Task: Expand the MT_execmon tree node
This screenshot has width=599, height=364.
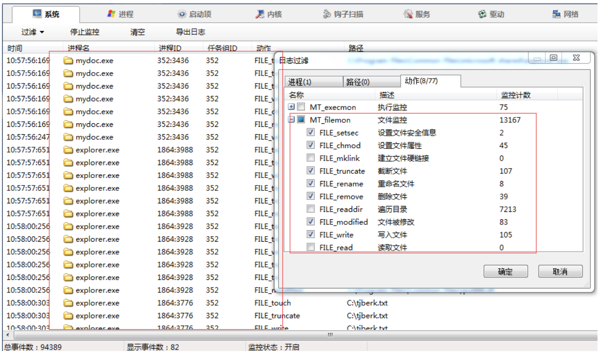Action: click(x=292, y=107)
